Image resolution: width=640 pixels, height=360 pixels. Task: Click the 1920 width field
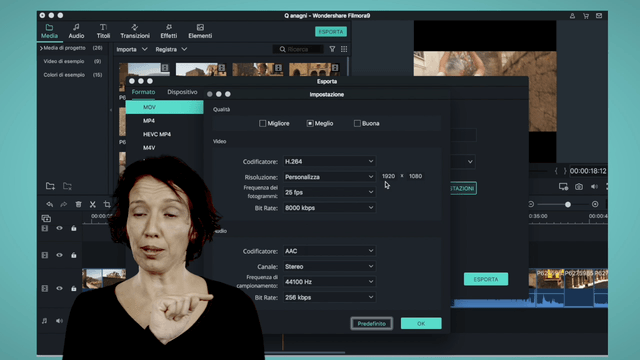pyautogui.click(x=388, y=176)
